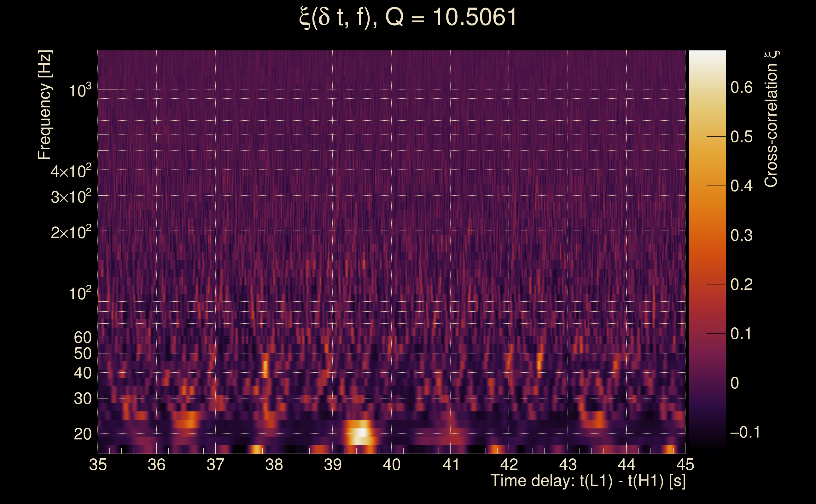Viewport: 816px width, 504px height.
Task: Click the Time delay t(L1) - t(H1) axis label
Action: (588, 481)
